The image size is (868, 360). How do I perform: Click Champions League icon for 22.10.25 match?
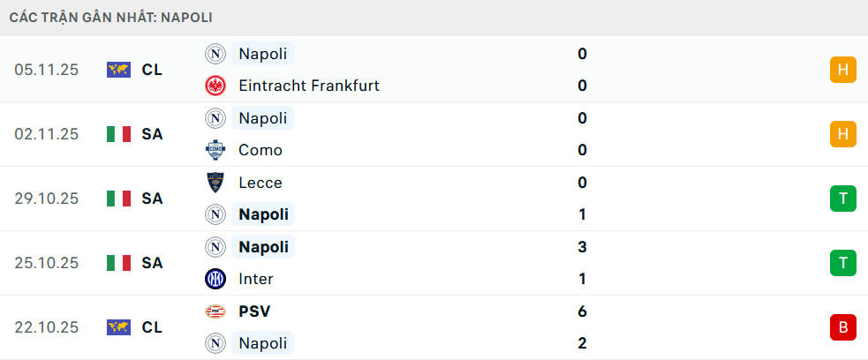(x=118, y=327)
